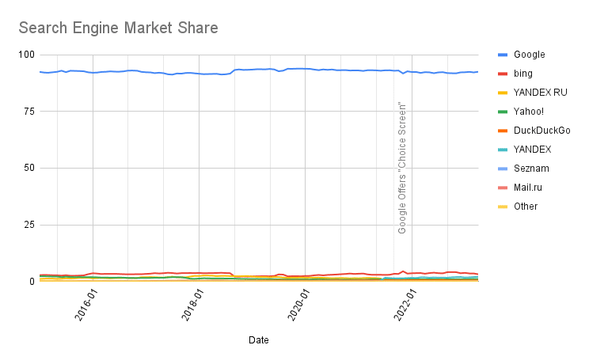The width and height of the screenshot is (589, 364).
Task: Click the Search Engine Market Share title
Action: (x=118, y=28)
